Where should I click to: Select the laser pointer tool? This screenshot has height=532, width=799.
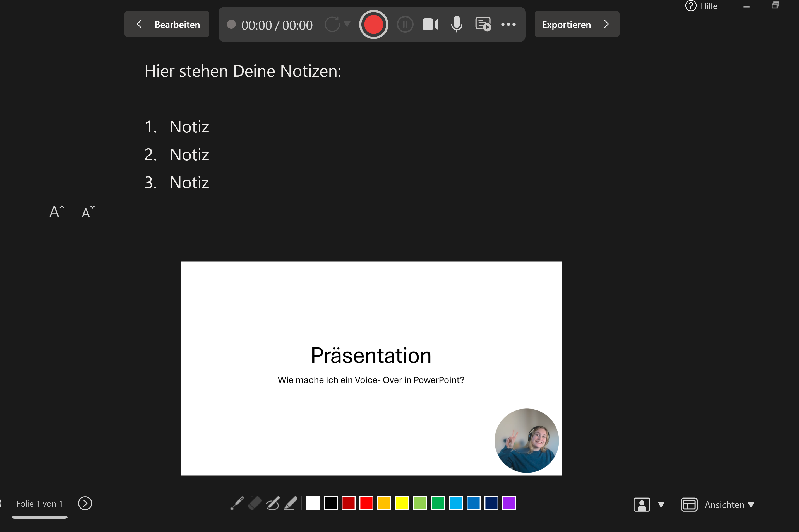(x=237, y=503)
